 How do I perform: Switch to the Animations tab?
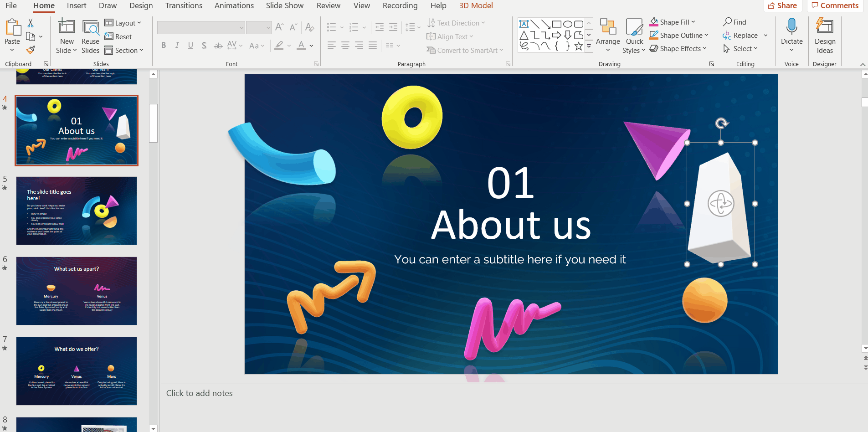click(234, 5)
